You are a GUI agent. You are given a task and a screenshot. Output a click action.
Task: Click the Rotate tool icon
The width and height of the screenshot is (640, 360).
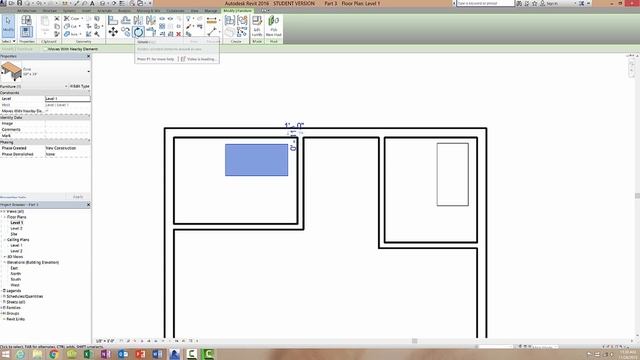tap(138, 32)
